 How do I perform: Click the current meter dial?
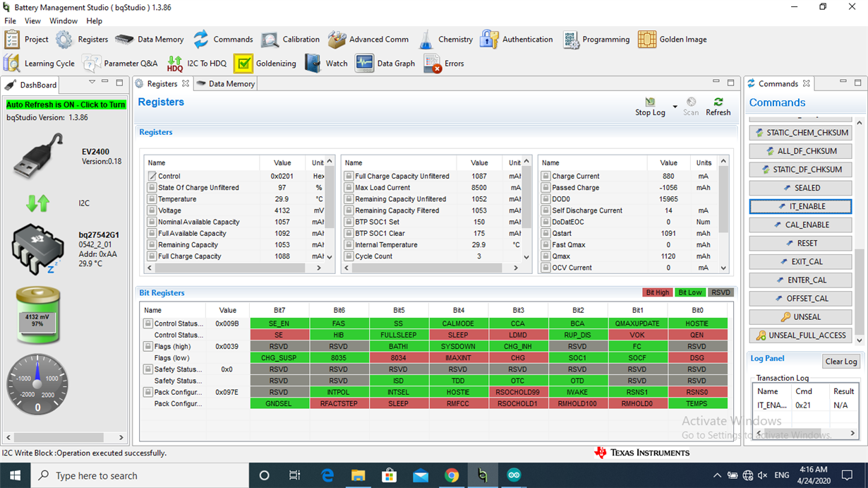click(37, 384)
